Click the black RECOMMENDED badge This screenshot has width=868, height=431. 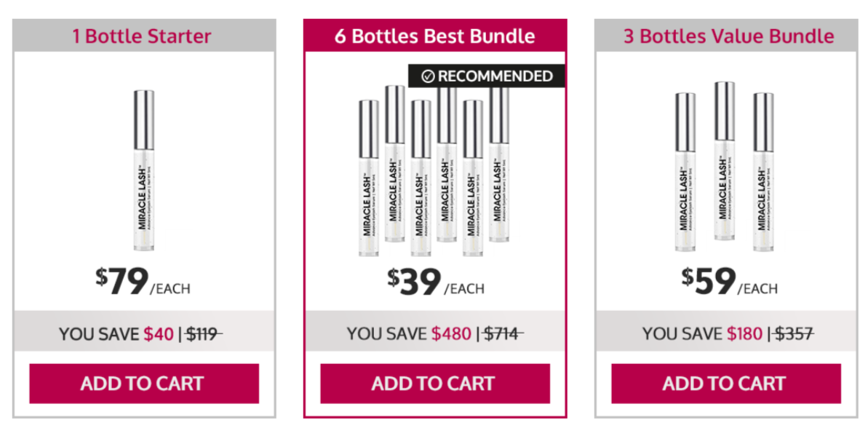coord(487,75)
